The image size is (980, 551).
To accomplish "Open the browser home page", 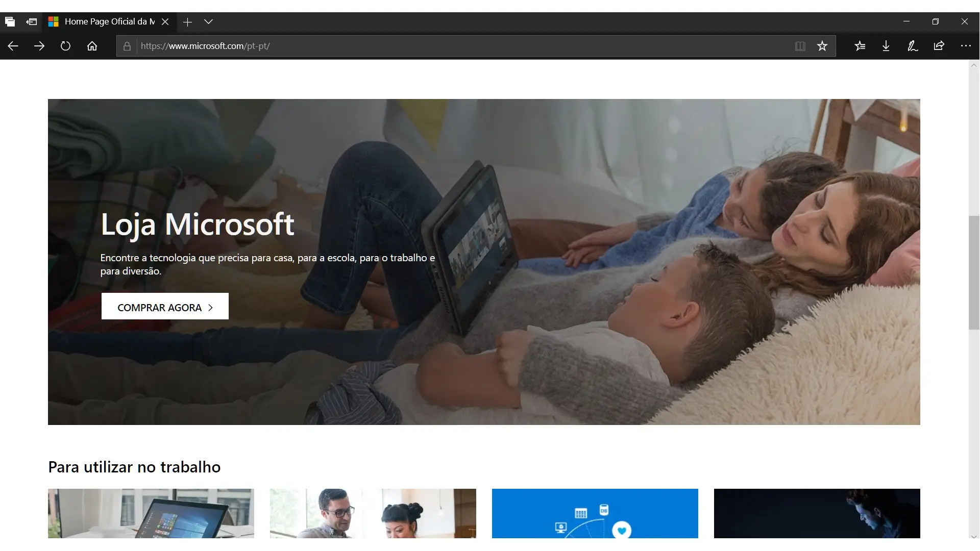I will 92,46.
